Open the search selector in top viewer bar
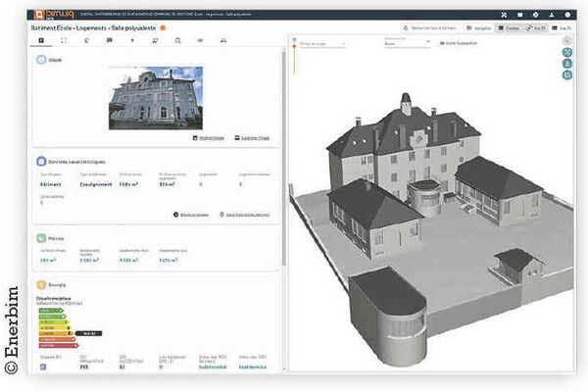Screen dimensions: 588x392 tap(429, 29)
